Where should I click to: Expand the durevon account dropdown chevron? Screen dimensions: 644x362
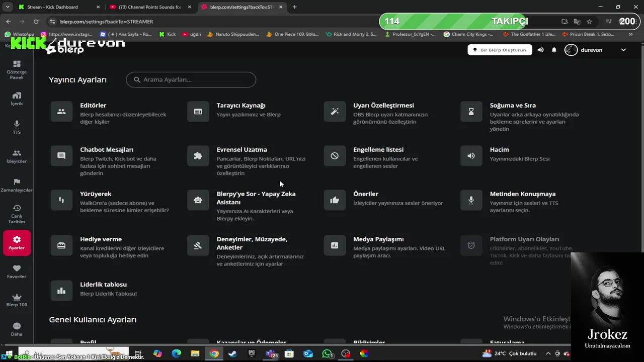(x=623, y=50)
